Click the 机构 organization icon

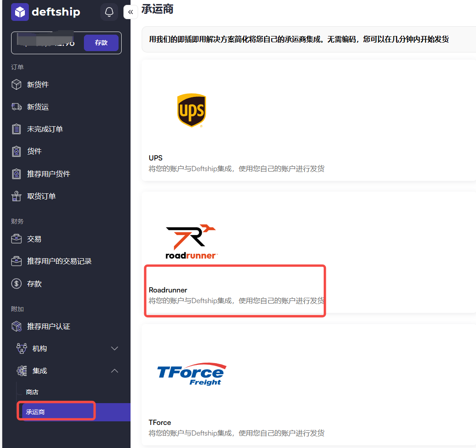(22, 348)
